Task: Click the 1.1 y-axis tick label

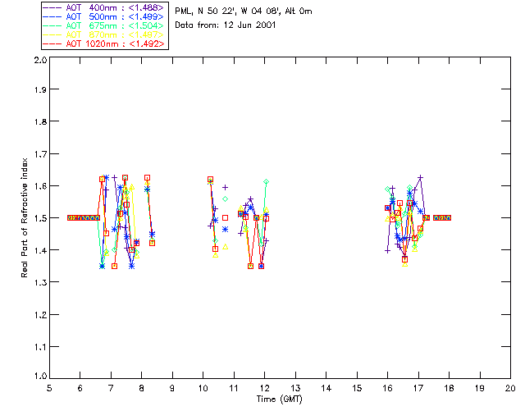Action: [x=40, y=347]
